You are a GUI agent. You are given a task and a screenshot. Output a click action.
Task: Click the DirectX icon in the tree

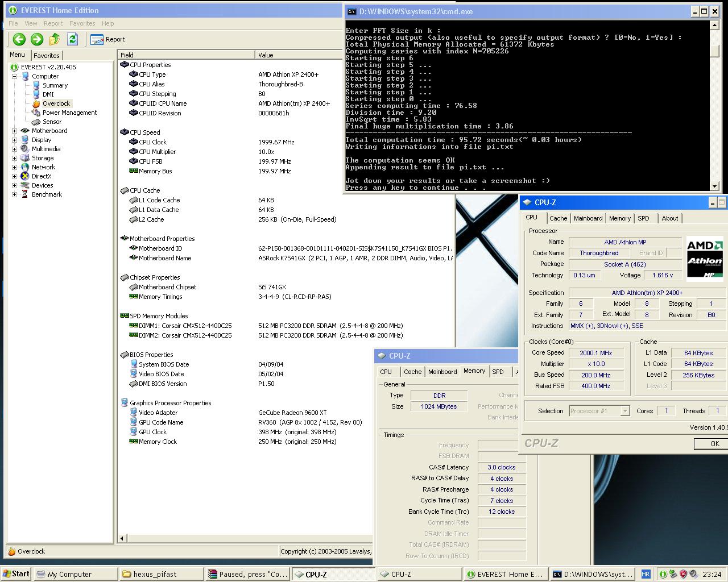(x=25, y=176)
